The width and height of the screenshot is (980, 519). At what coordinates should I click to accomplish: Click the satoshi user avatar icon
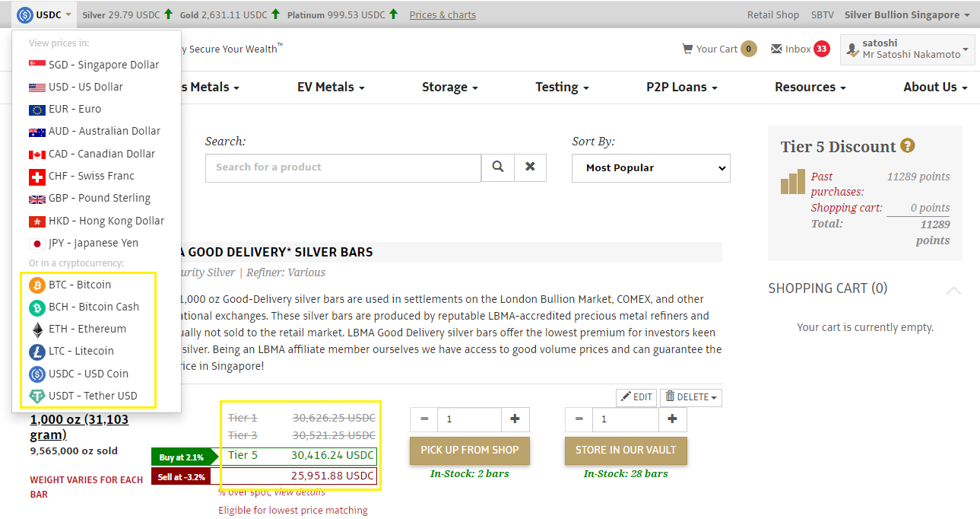pyautogui.click(x=853, y=49)
